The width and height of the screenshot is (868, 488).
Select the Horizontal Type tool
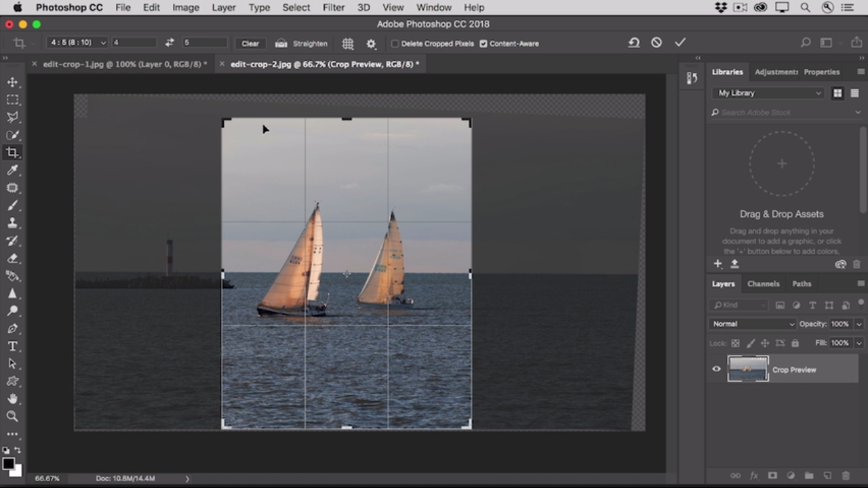(x=12, y=346)
